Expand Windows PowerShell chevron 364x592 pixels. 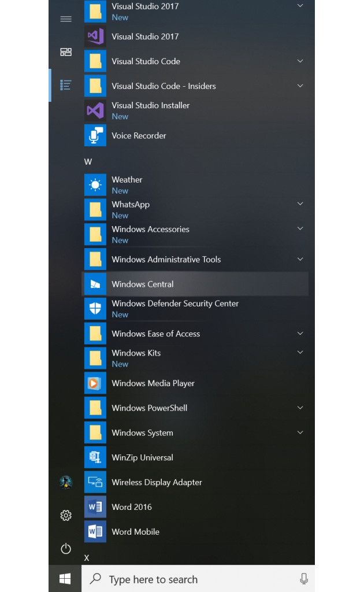[300, 408]
